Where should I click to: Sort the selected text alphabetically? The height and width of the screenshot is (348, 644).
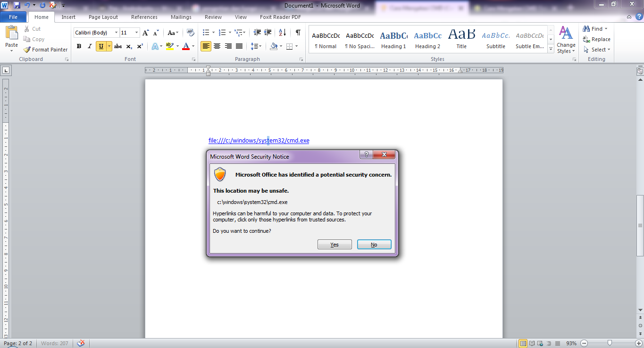pos(282,33)
